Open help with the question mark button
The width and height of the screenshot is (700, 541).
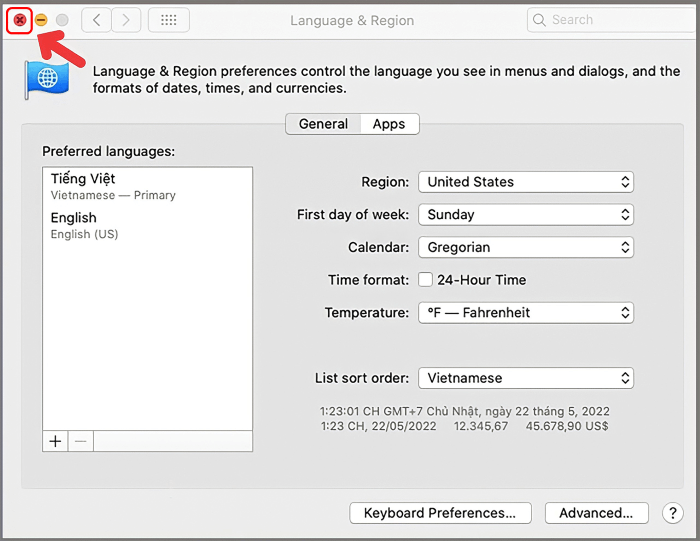click(x=671, y=513)
